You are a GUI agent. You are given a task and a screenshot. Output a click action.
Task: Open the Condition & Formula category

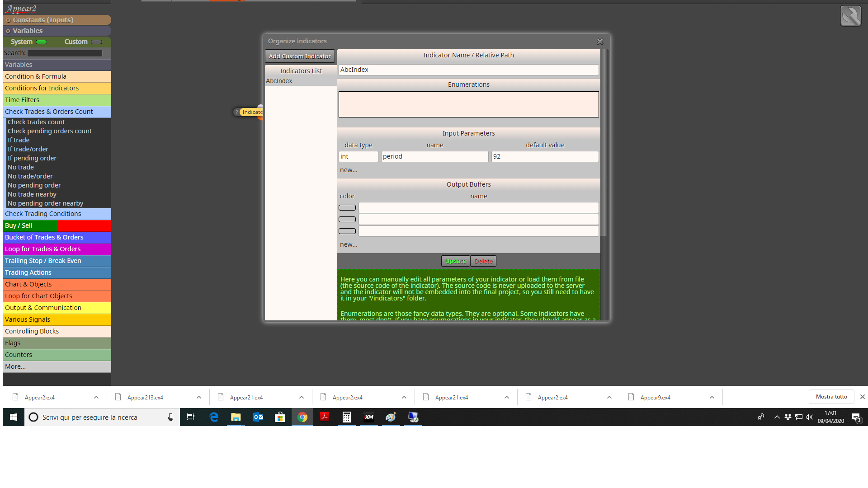(57, 76)
